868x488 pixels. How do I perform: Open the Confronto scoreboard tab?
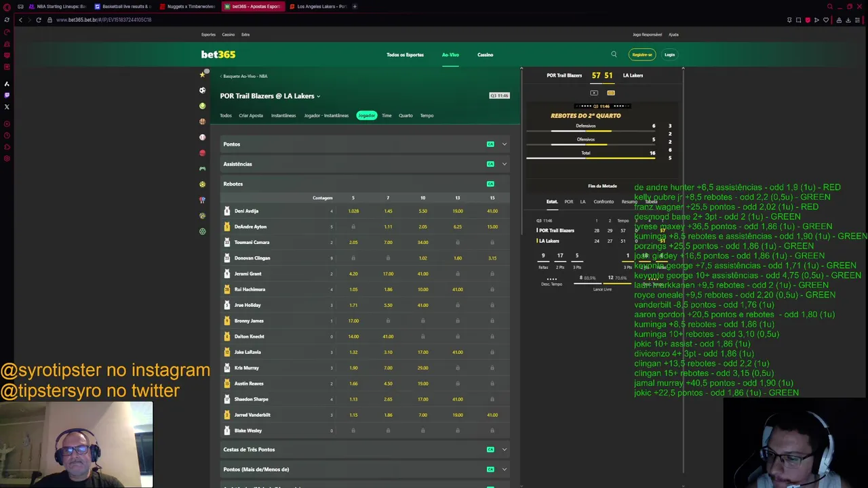click(604, 201)
